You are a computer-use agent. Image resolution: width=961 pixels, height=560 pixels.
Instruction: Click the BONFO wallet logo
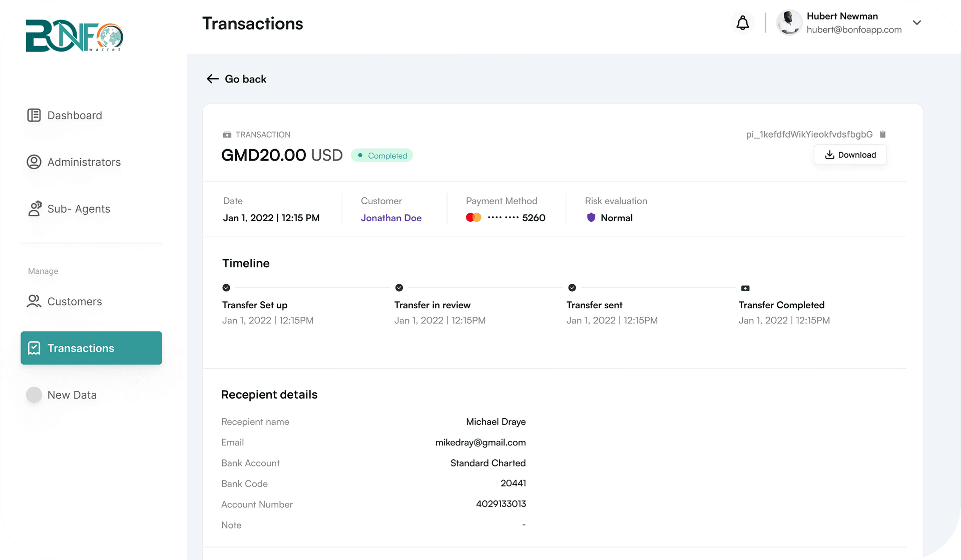(x=74, y=36)
